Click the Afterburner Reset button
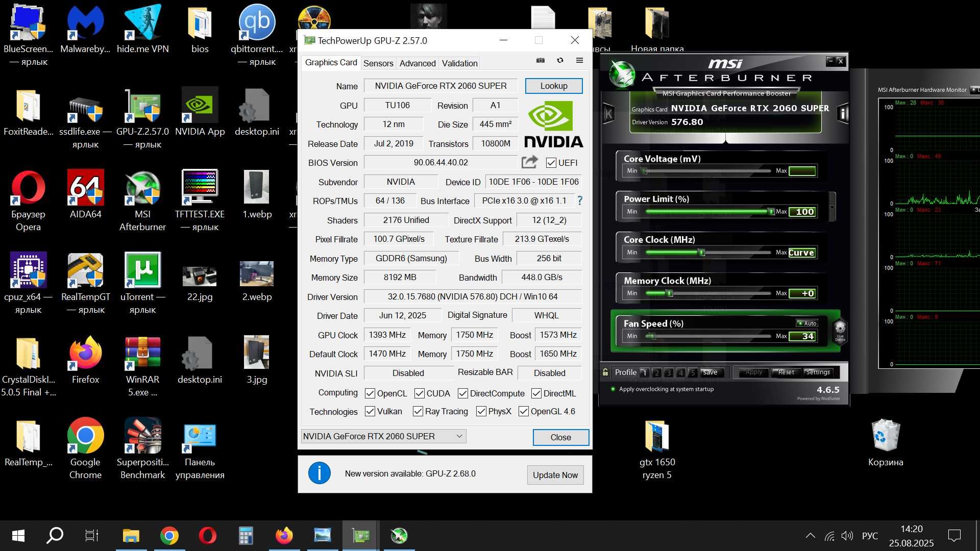 786,372
